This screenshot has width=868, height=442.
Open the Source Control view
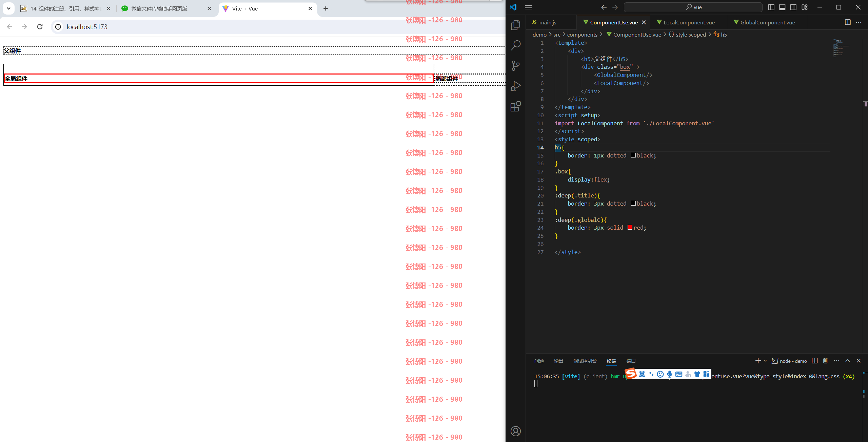click(515, 66)
